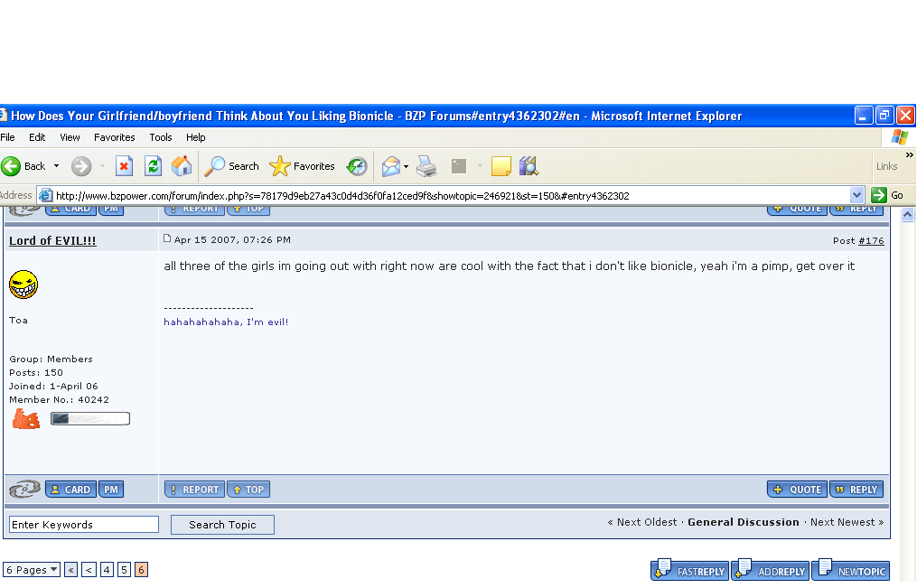917x588 pixels.
Task: Click the evil smiley avatar
Action: 23,285
